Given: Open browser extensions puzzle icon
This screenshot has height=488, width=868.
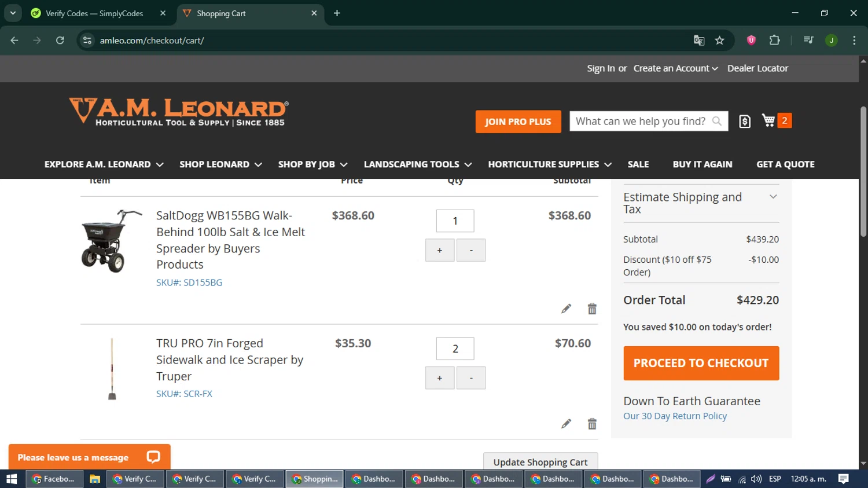Looking at the screenshot, I should tap(774, 40).
